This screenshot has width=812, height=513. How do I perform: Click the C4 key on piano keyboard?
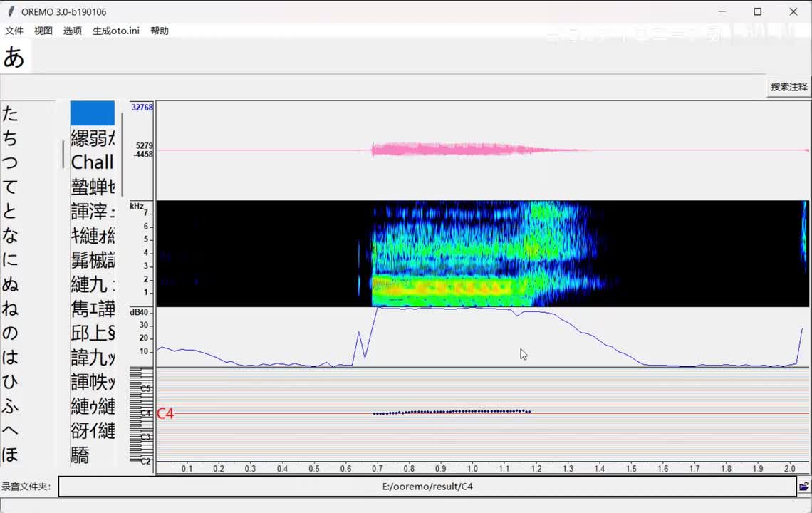(x=146, y=413)
